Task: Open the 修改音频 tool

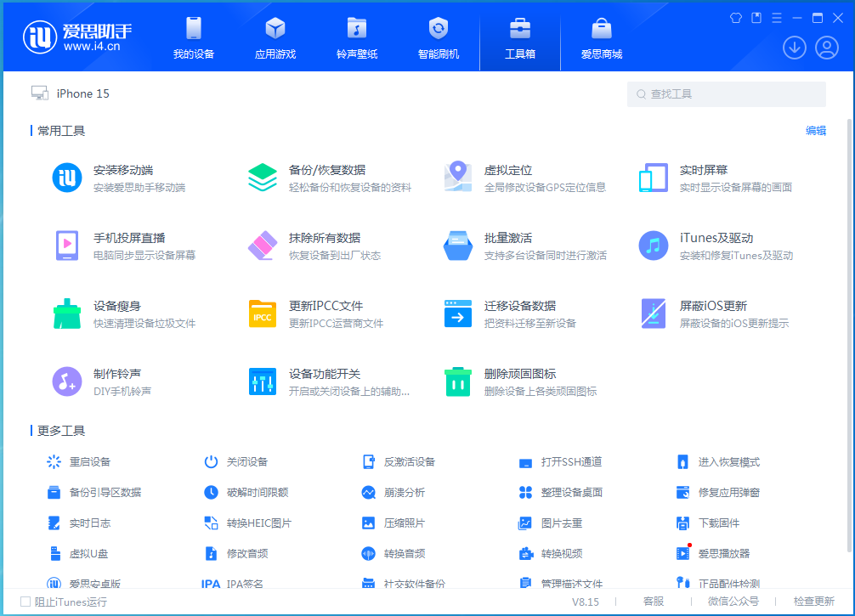Action: 236,554
